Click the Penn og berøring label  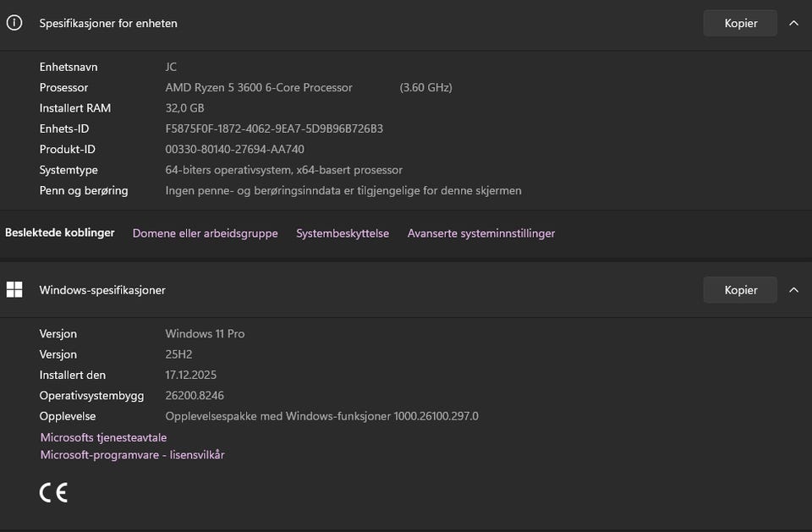[84, 190]
